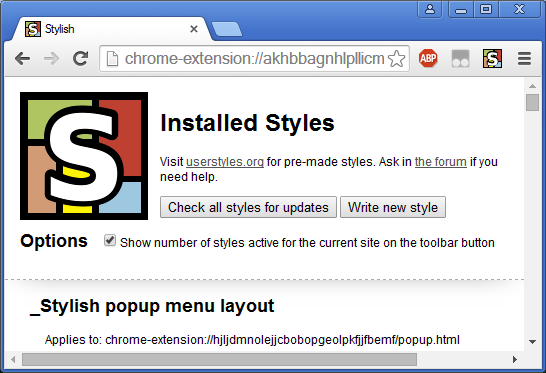This screenshot has height=373, width=546.
Task: Click the vertical scrollbar down arrow
Action: click(x=532, y=342)
